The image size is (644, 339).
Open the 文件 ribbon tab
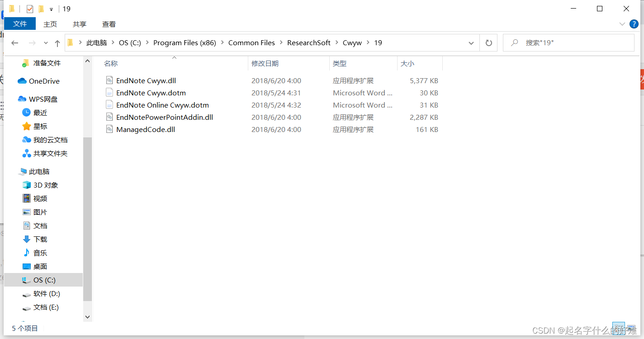click(20, 24)
